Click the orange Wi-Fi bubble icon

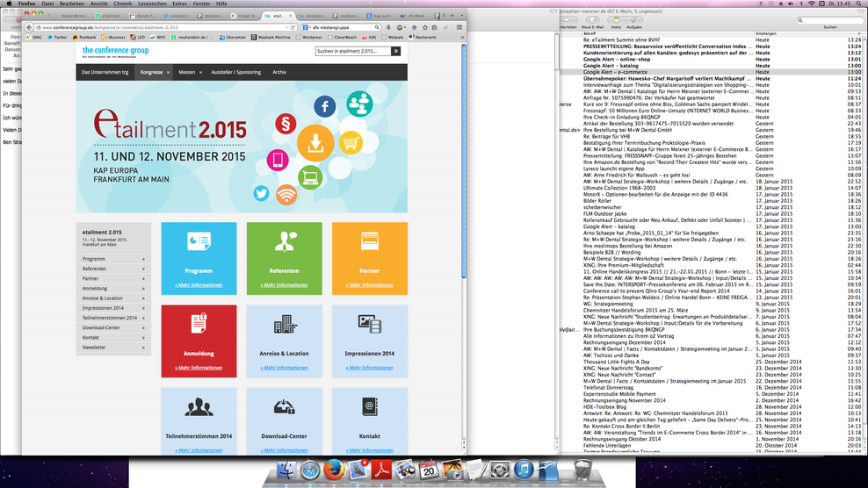pyautogui.click(x=286, y=195)
